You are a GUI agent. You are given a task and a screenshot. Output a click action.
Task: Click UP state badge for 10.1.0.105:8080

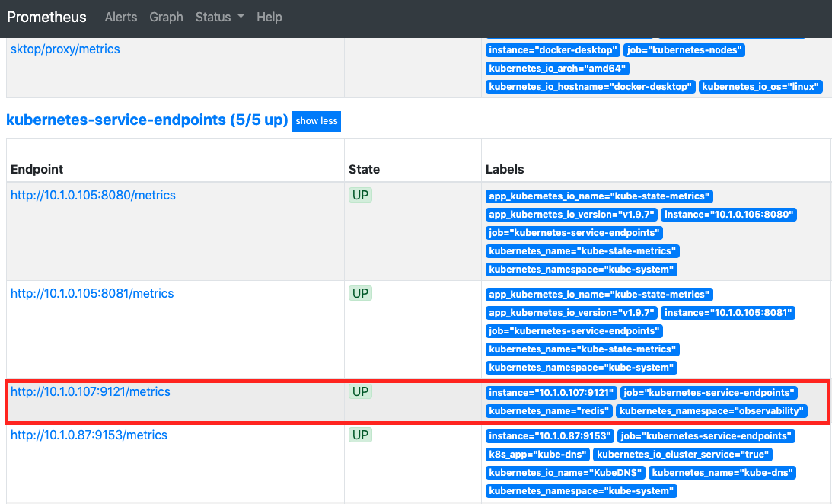(x=360, y=195)
